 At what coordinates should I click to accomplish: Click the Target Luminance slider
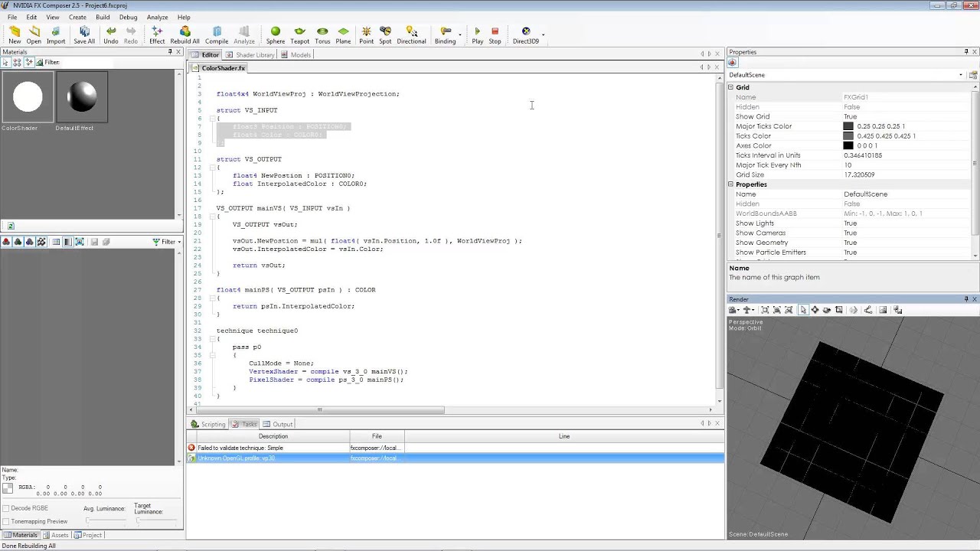tap(158, 521)
